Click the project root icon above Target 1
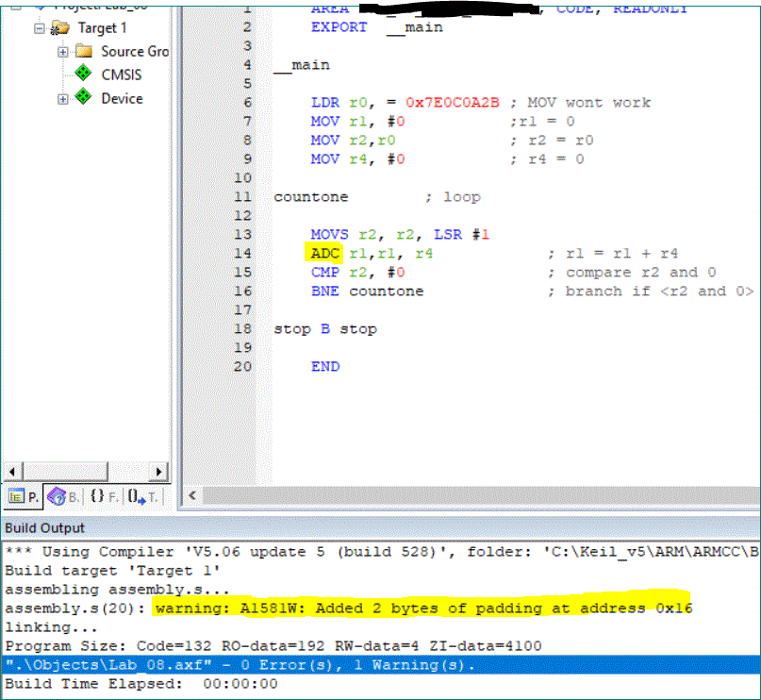Screen dimensions: 761x700 (41, 7)
